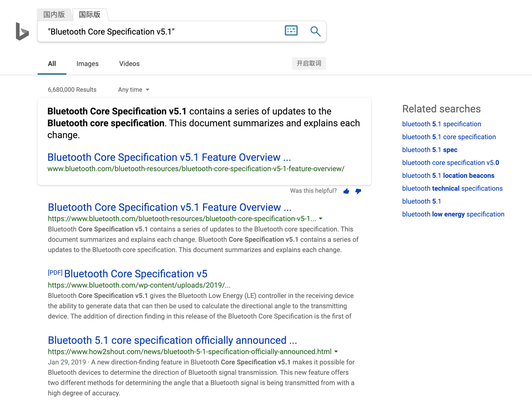Expand options arrow next to how2shout URL

pyautogui.click(x=336, y=352)
